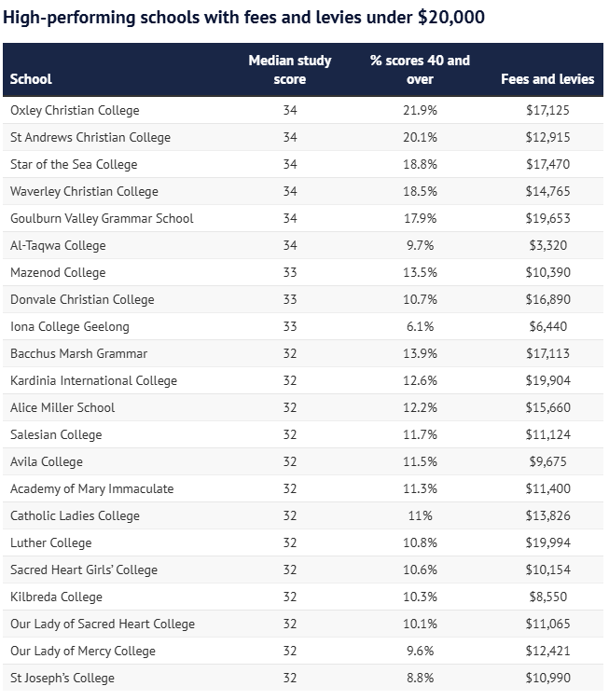Click Star of the Sea College
This screenshot has width=609, height=700.
tap(74, 164)
